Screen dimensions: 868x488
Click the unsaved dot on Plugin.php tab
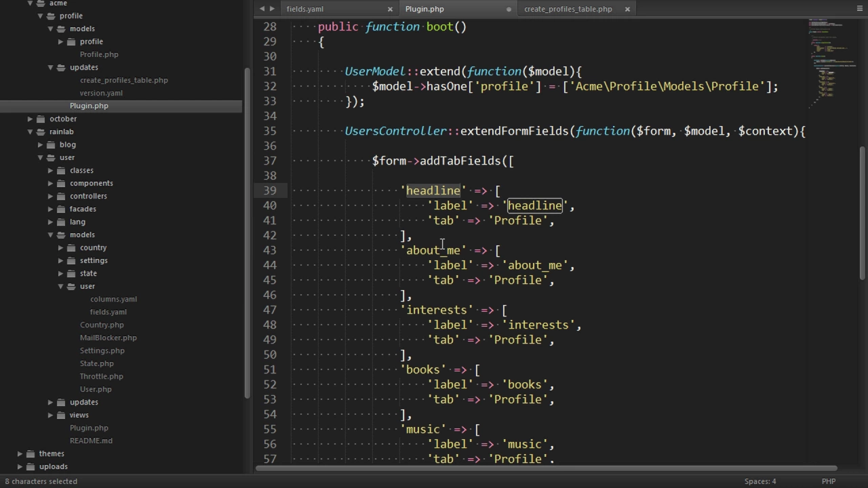coord(509,9)
